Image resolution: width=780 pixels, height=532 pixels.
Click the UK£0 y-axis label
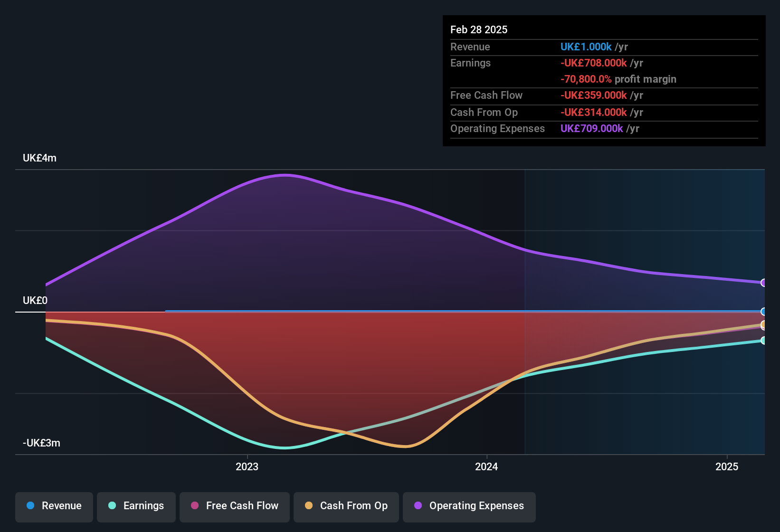[35, 301]
